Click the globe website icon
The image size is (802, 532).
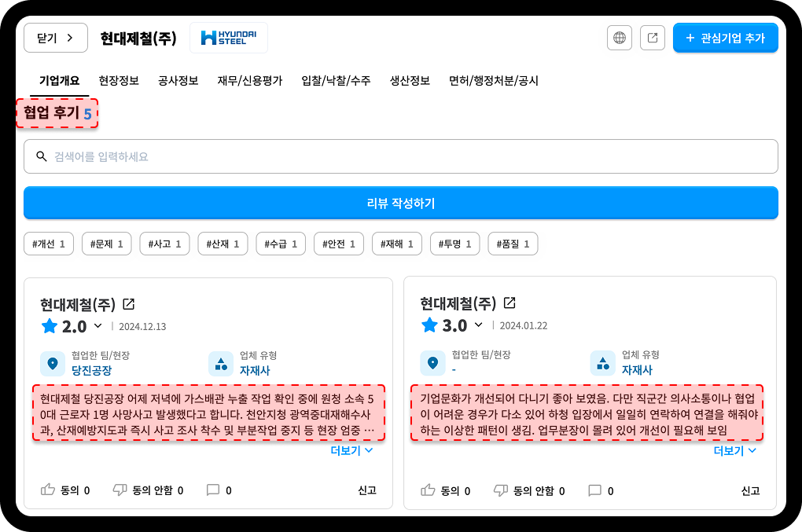pos(620,38)
